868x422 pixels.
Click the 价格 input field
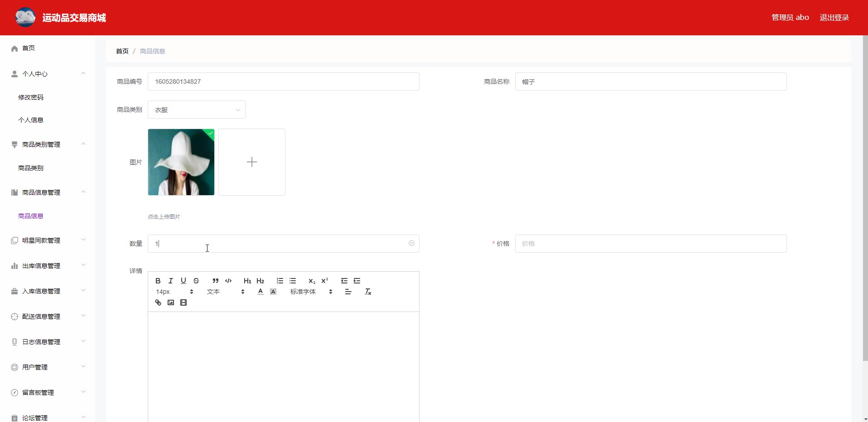coord(651,244)
